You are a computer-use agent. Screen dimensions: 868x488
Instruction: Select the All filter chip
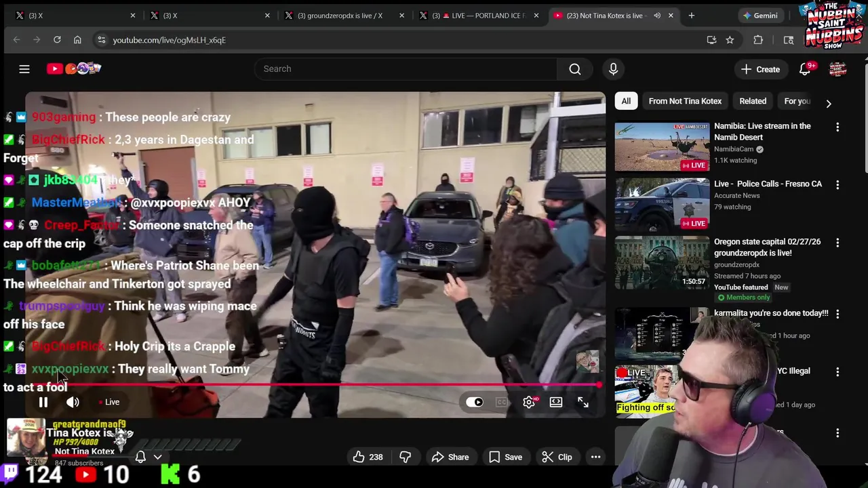[626, 102]
